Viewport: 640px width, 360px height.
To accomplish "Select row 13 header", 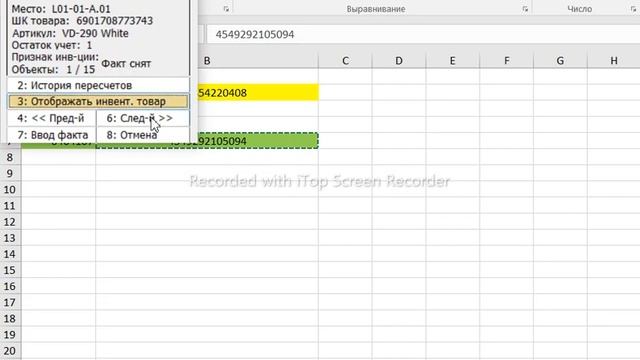I will pos(10,238).
